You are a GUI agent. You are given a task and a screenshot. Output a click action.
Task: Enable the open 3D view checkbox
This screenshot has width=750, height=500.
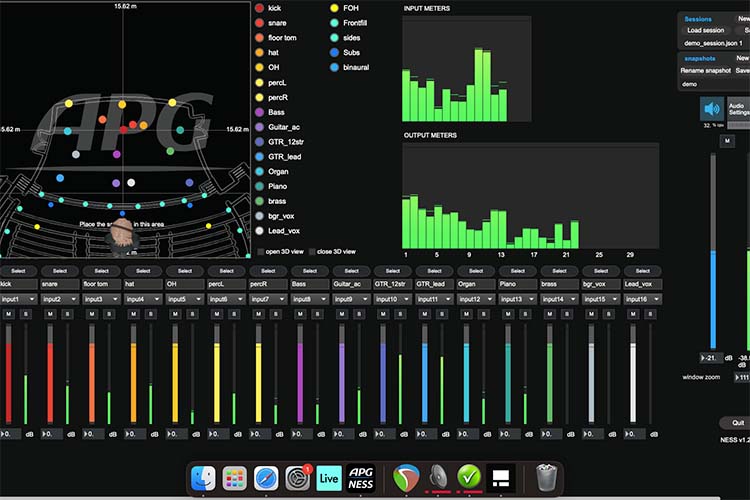tap(261, 252)
